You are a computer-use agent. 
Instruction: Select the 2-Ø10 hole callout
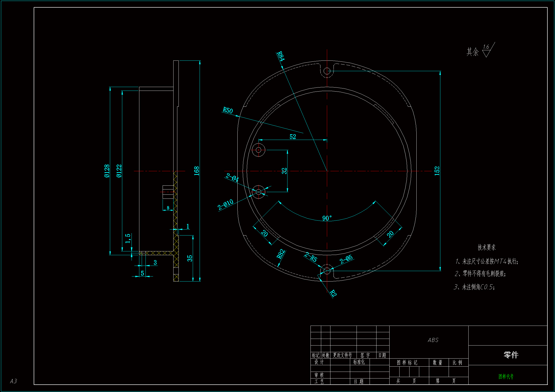click(x=225, y=205)
